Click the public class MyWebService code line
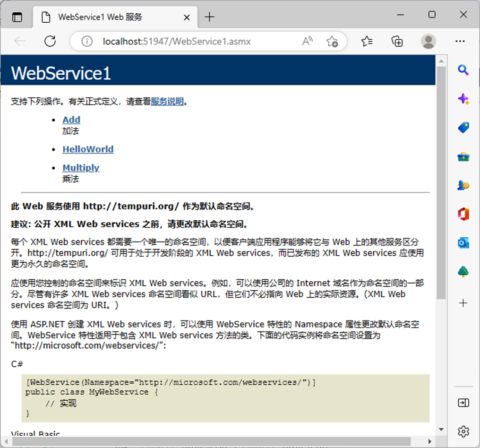The width and height of the screenshot is (480, 448). pos(92,392)
